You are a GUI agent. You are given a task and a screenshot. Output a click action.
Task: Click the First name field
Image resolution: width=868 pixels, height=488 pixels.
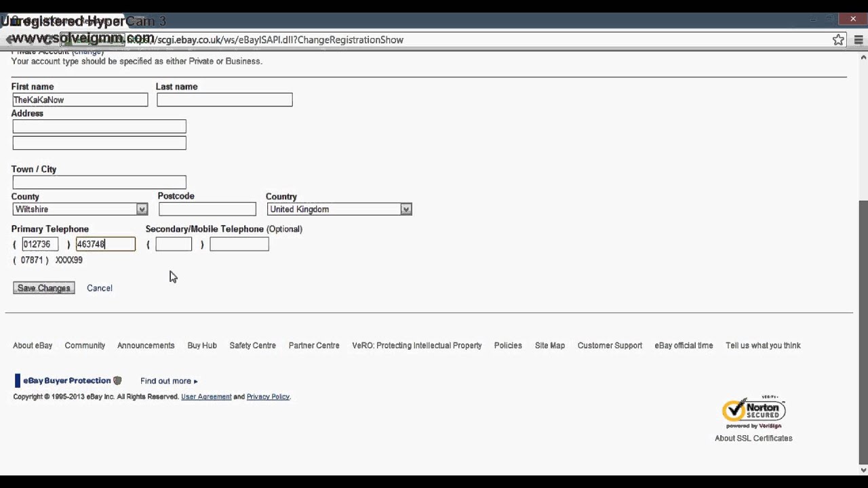pos(80,100)
